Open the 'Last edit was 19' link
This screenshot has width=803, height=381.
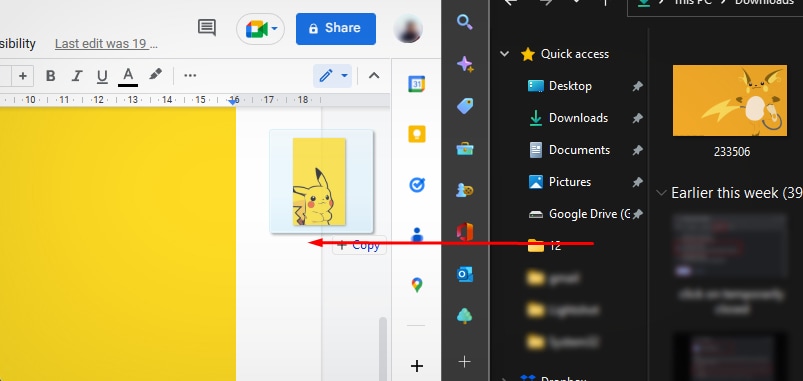click(106, 44)
